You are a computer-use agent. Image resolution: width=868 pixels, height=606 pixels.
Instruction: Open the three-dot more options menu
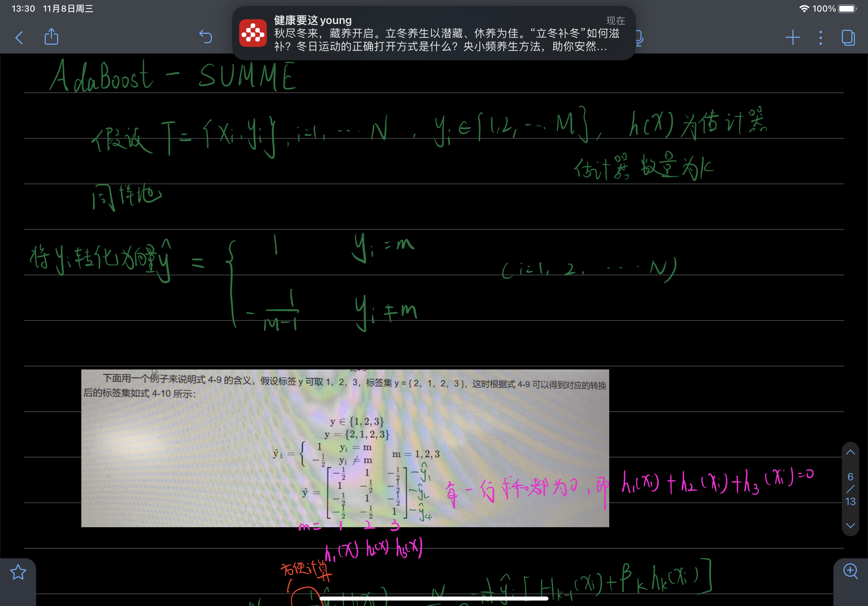pos(820,38)
